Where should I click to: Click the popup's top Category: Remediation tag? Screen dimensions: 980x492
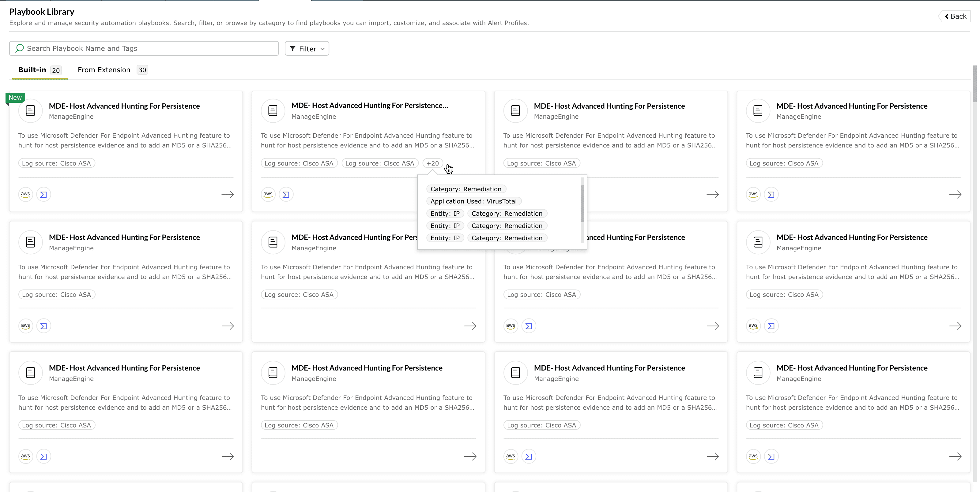(466, 189)
